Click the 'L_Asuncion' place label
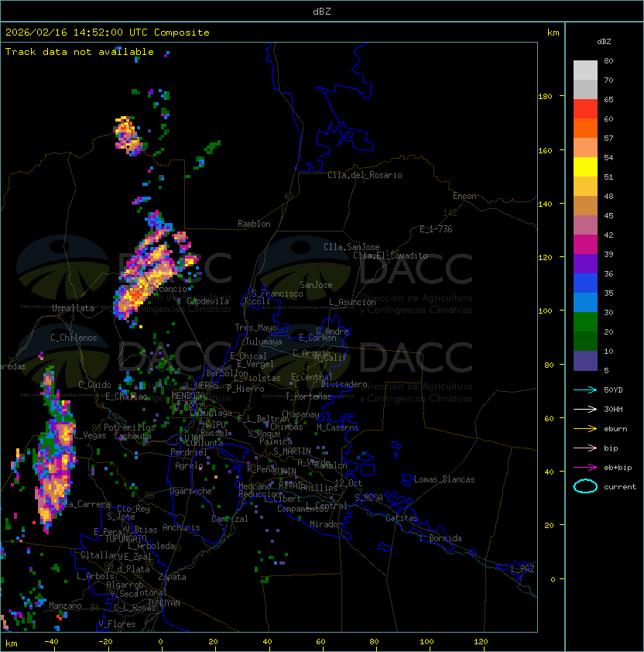The width and height of the screenshot is (644, 652). click(352, 302)
